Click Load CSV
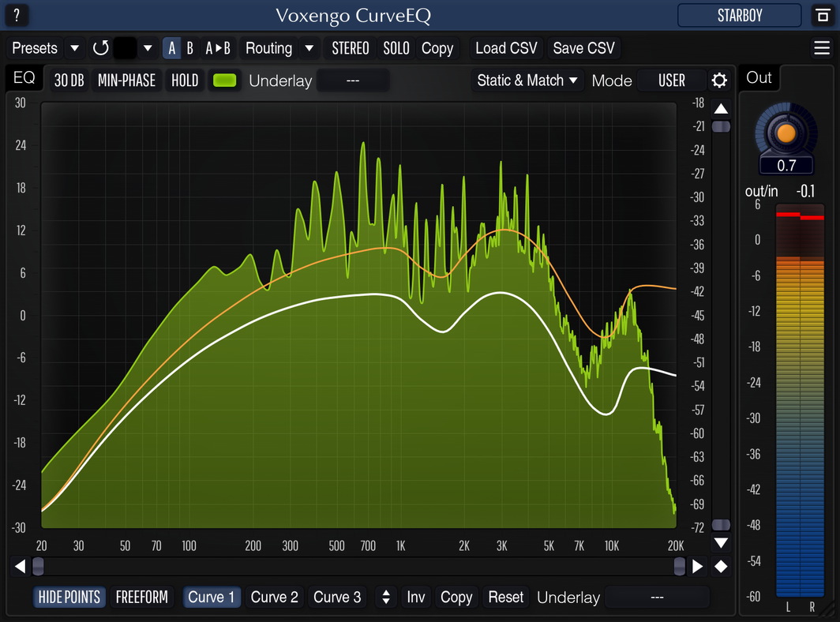 coord(506,48)
